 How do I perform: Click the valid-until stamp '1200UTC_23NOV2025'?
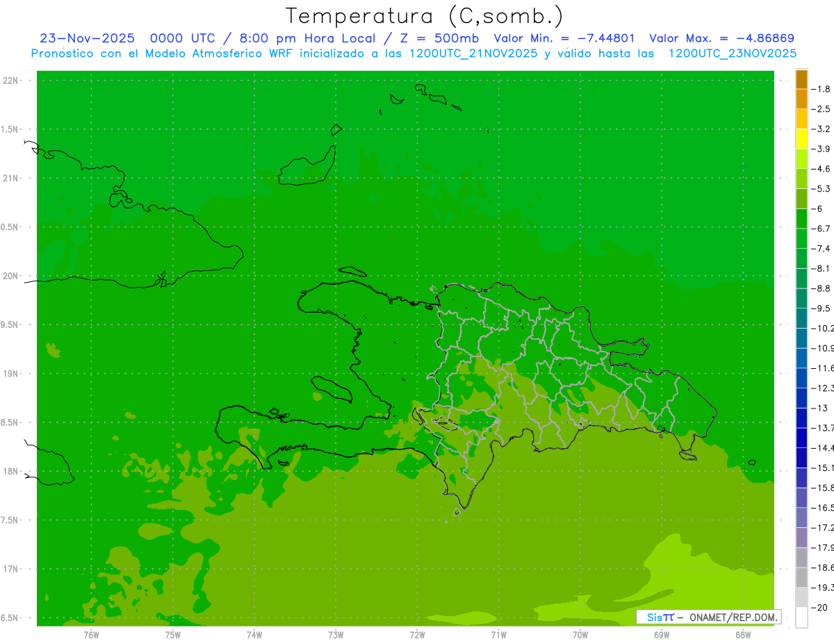pyautogui.click(x=733, y=53)
